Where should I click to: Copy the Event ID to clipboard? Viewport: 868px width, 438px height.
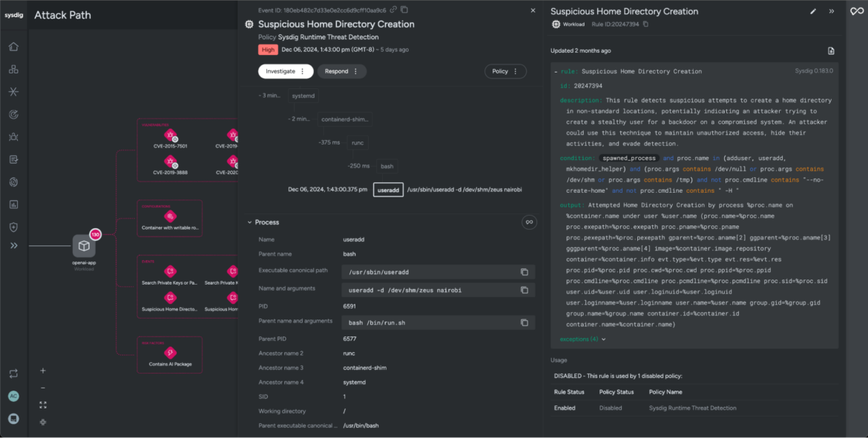404,10
